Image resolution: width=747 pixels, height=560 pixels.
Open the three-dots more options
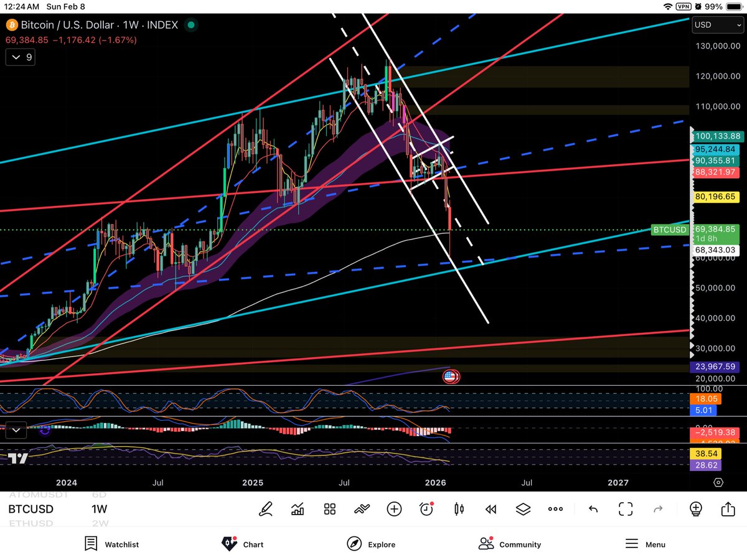(x=555, y=509)
